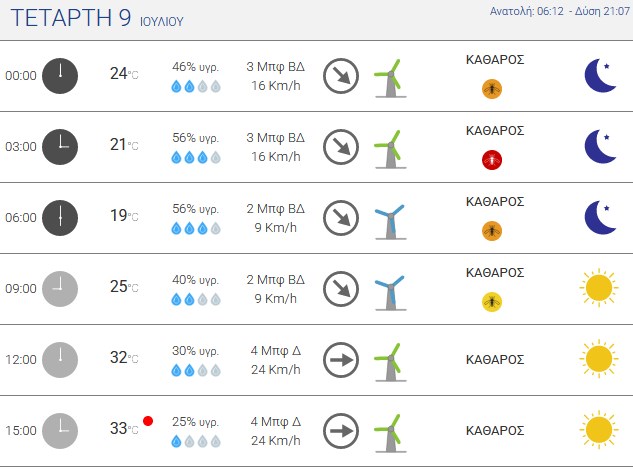Click the 4 Μπφ Δ 24 Km/h text at 15:00
Viewport: 633px width, 470px height.
click(x=276, y=431)
